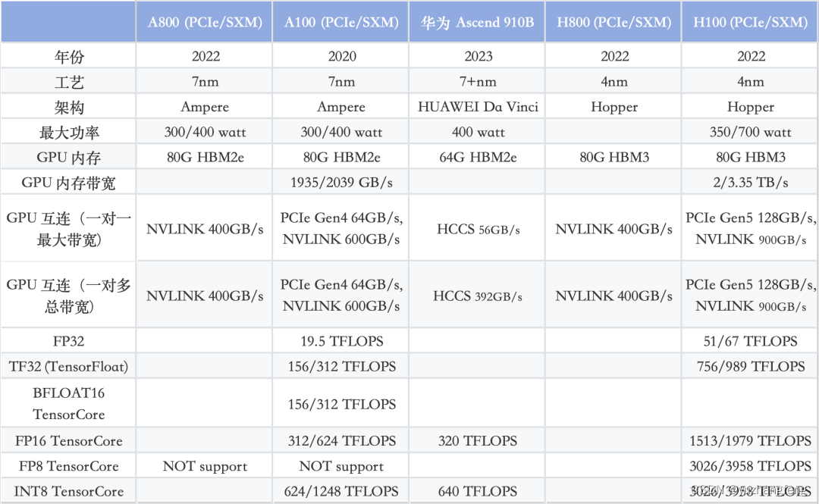Click the 华为 Ascend 910B column header

point(478,23)
